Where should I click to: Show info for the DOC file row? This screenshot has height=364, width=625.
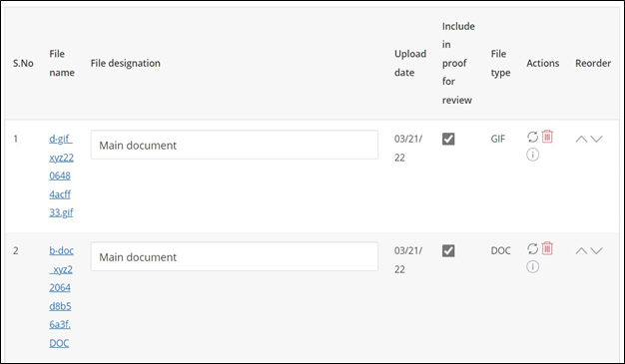532,266
